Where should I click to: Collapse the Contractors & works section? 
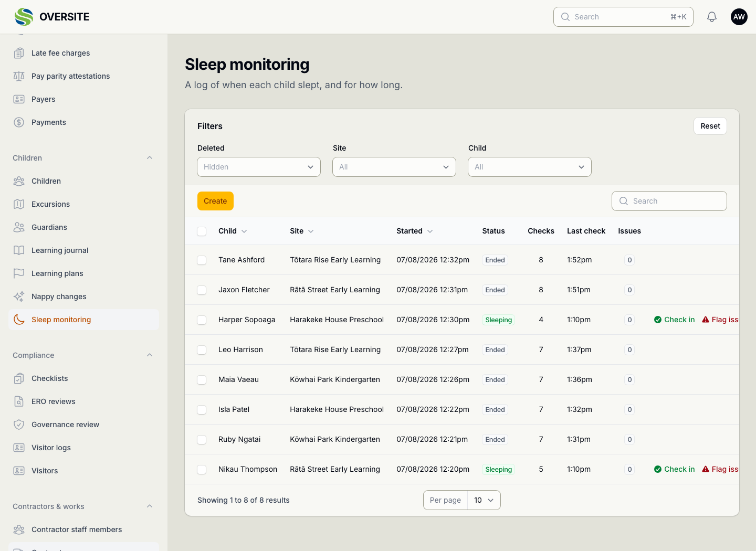(x=150, y=506)
